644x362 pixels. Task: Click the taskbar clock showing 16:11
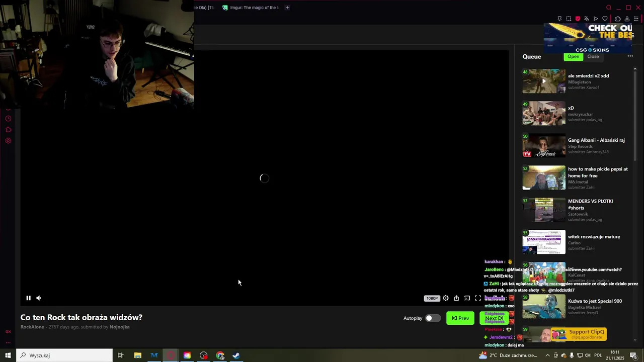615,355
